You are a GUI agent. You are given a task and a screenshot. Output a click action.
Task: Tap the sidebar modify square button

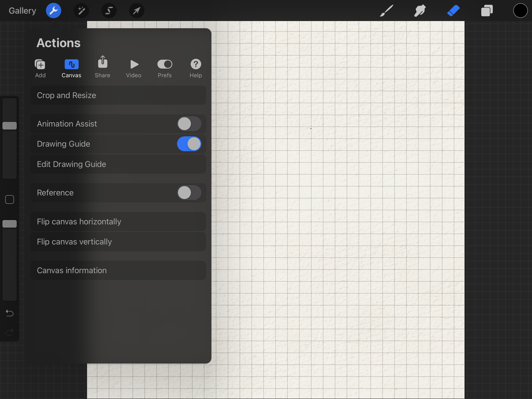click(10, 199)
